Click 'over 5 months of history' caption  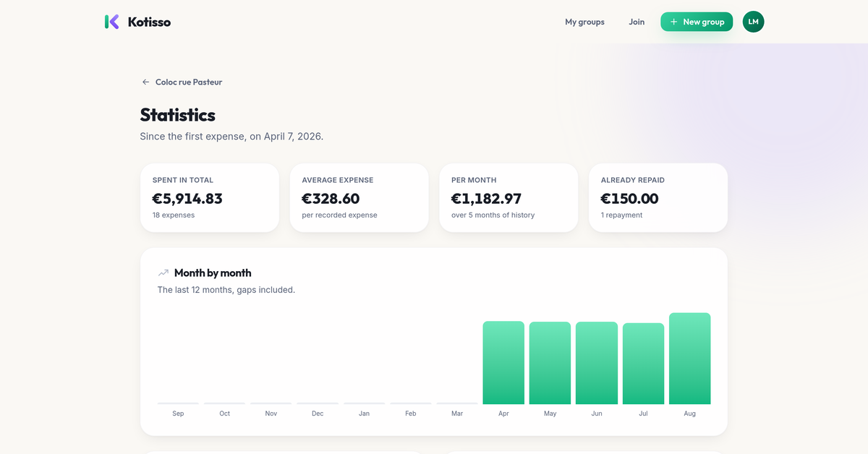pyautogui.click(x=493, y=215)
